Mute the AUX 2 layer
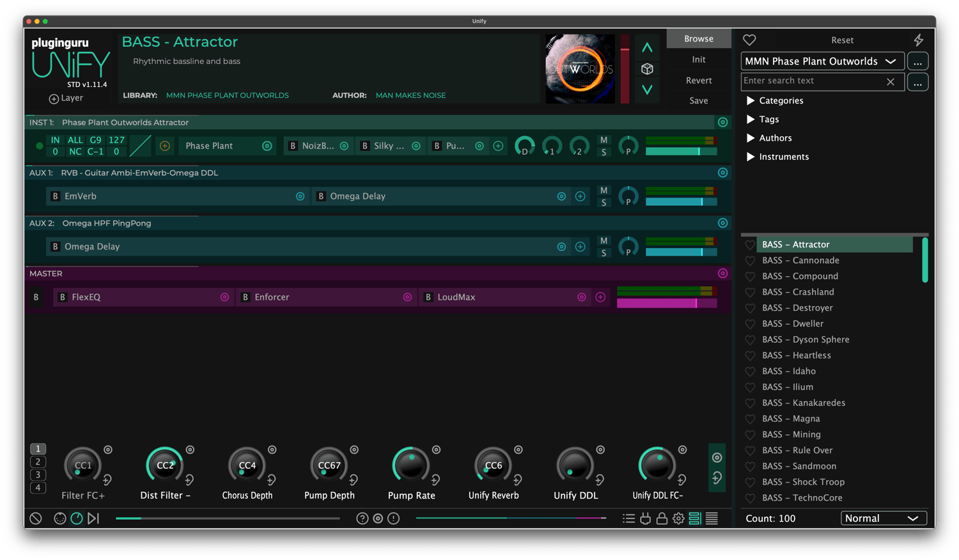959x560 pixels. [x=604, y=241]
